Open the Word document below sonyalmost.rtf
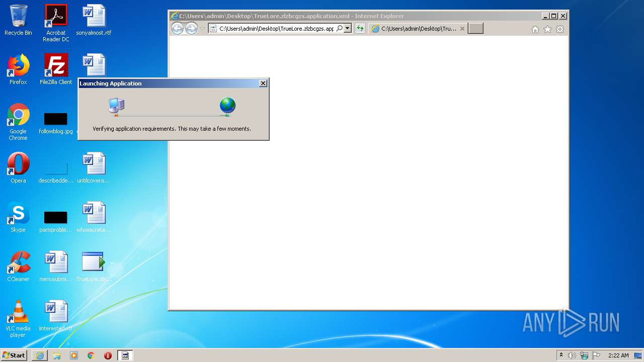Viewport: 644px width, 362px height. [94, 65]
